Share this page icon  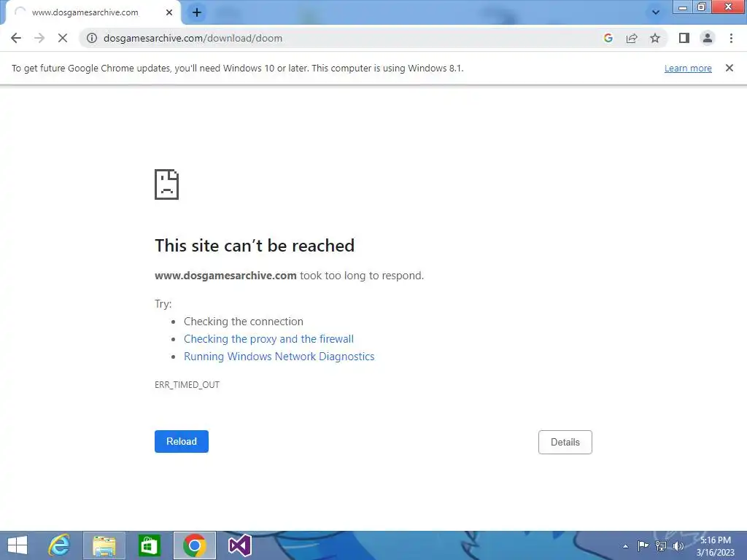[x=632, y=38]
